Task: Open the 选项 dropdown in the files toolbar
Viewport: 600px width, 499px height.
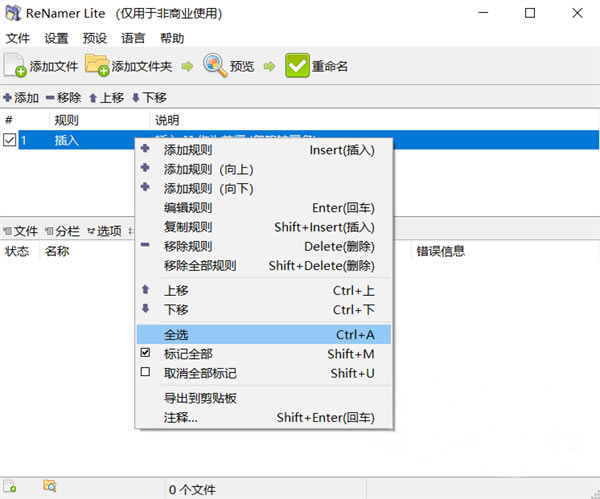Action: point(104,231)
